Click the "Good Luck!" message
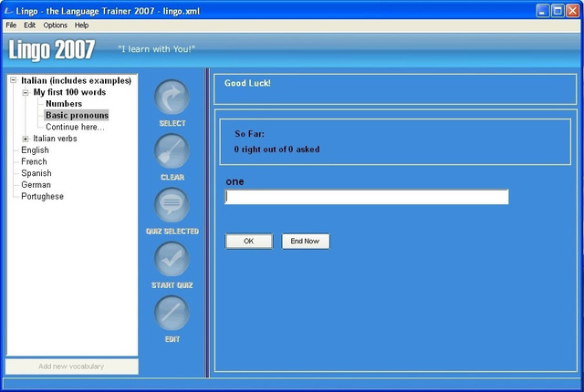Viewport: 584px width, 392px height. tap(247, 83)
